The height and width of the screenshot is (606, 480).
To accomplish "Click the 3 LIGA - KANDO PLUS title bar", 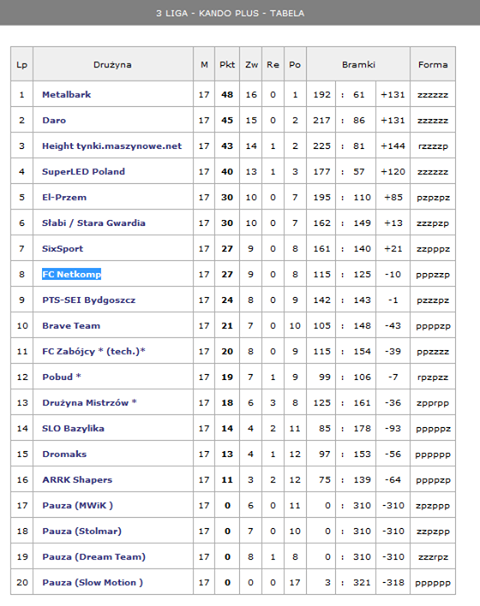I will (240, 13).
